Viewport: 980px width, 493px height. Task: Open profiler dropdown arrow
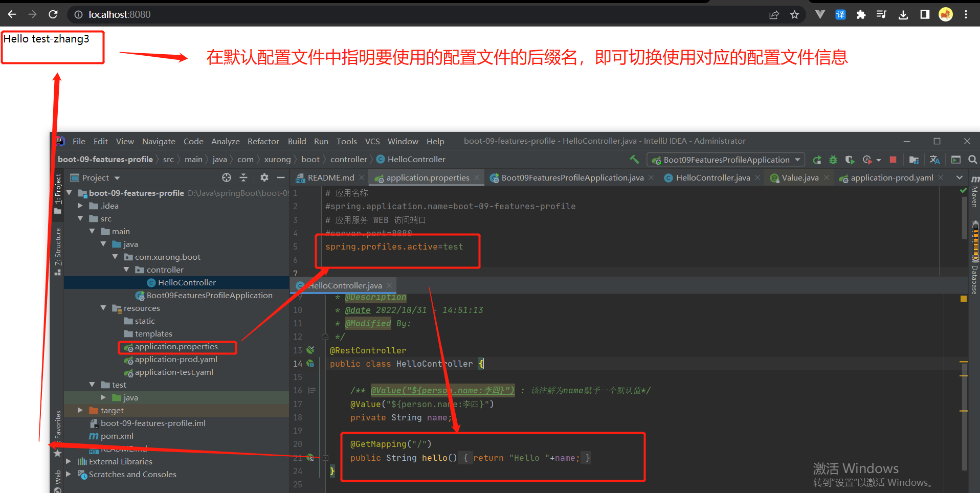tap(879, 161)
